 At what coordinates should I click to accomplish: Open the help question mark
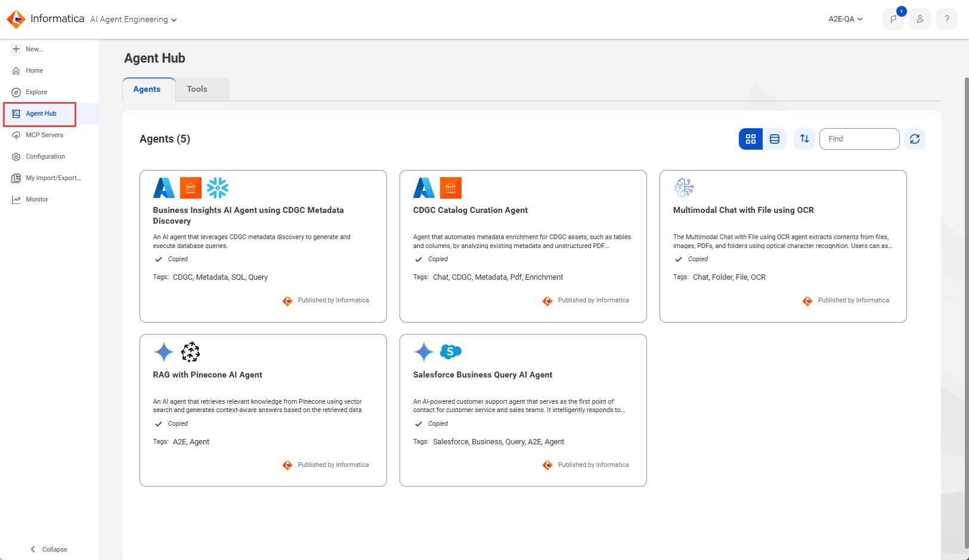947,19
